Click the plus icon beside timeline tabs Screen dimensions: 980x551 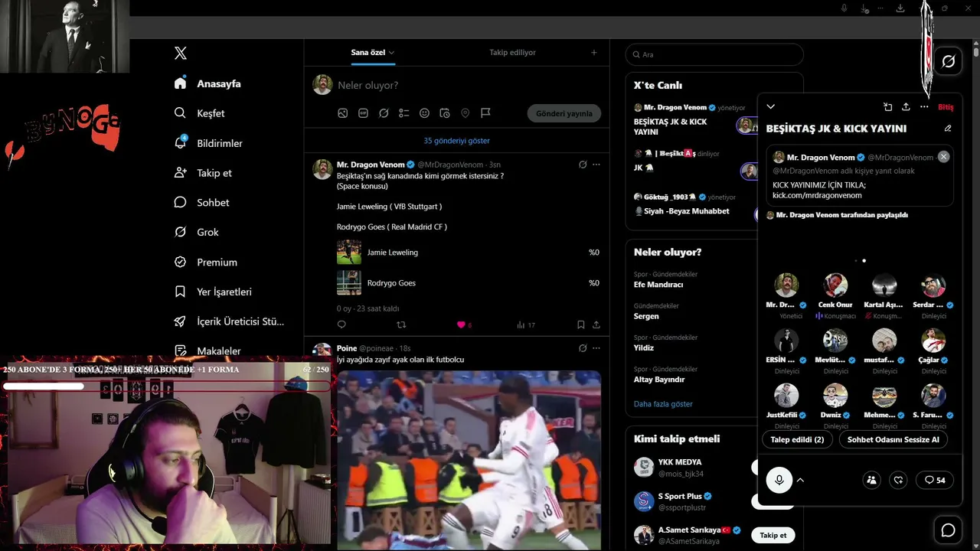[x=593, y=53]
